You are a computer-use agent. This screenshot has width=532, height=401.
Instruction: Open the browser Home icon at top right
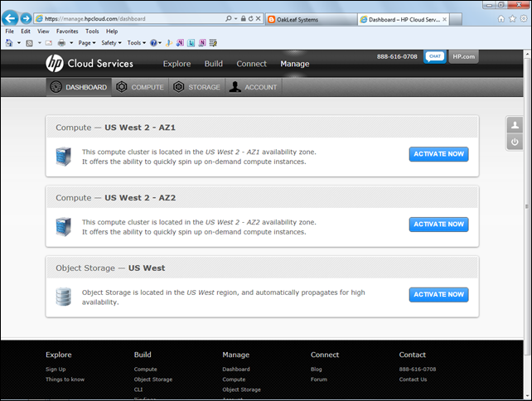click(x=501, y=19)
